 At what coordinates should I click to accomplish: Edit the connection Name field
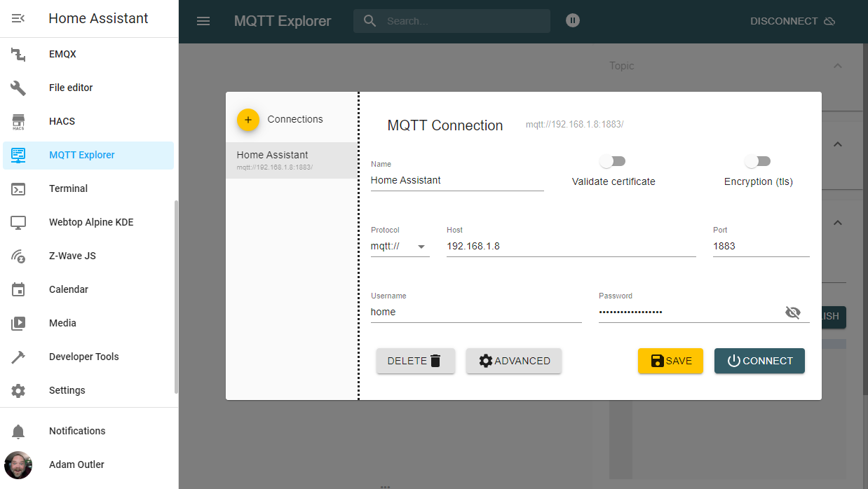click(457, 180)
